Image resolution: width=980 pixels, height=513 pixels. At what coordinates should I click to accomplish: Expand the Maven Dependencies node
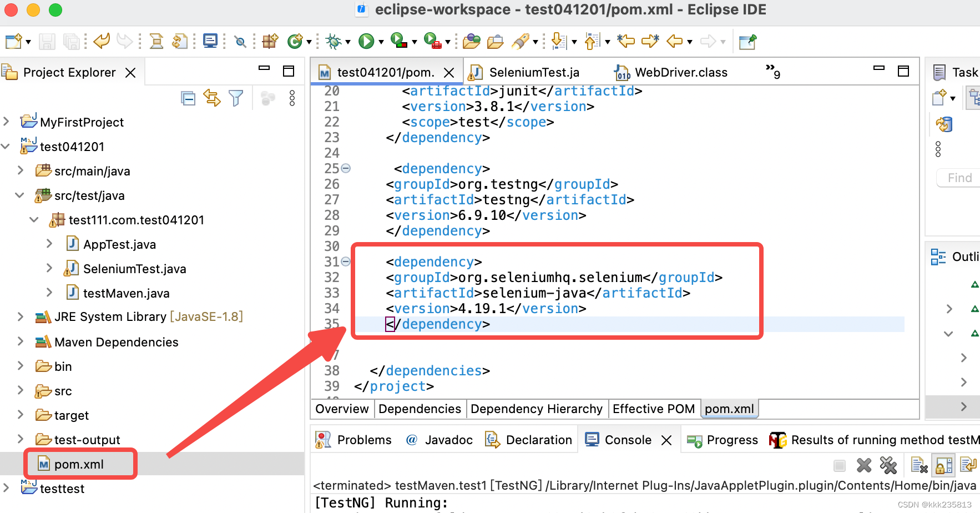pyautogui.click(x=21, y=341)
